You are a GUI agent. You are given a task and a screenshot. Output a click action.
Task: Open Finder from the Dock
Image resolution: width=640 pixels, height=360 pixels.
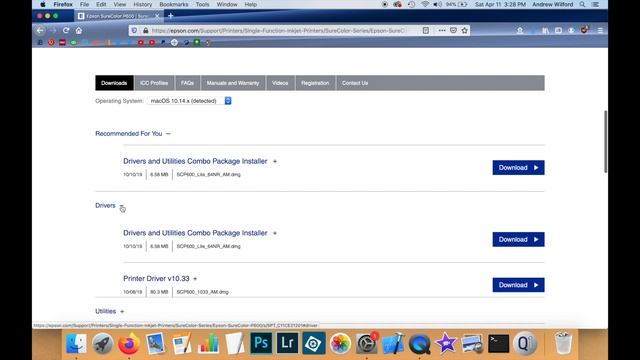point(76,343)
